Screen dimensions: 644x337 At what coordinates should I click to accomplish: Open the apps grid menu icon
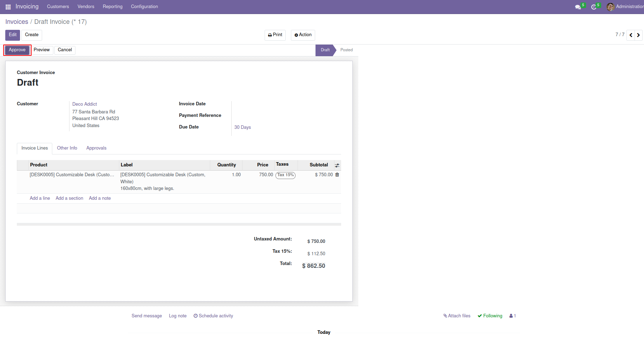point(8,7)
